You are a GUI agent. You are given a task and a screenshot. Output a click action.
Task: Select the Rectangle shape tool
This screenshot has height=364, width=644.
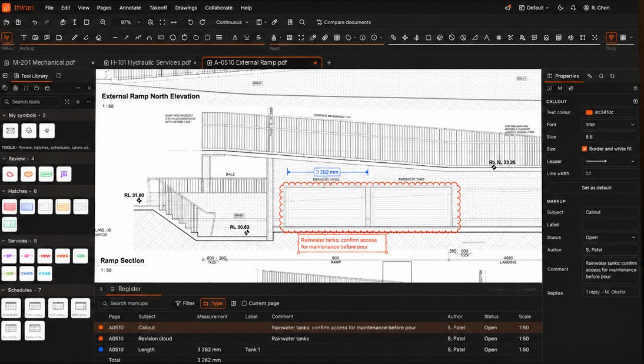161,38
